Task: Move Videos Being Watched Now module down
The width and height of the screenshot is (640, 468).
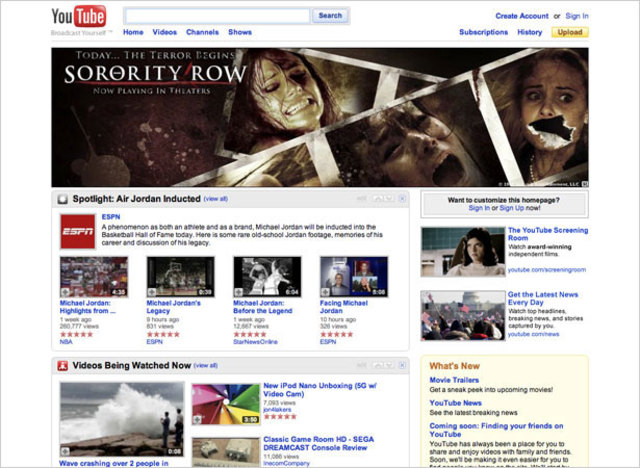Action: click(x=389, y=365)
